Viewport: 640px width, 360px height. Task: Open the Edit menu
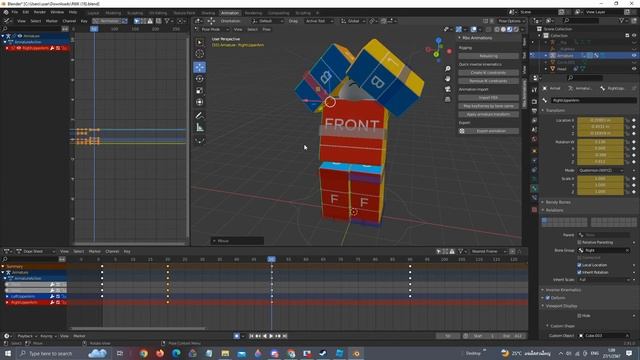(26, 12)
